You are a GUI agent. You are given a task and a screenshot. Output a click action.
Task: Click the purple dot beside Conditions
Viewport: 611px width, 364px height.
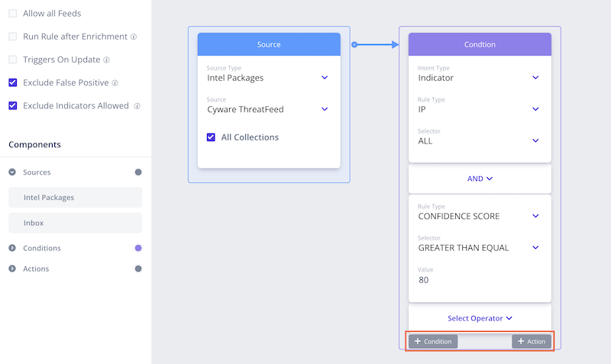coord(138,248)
